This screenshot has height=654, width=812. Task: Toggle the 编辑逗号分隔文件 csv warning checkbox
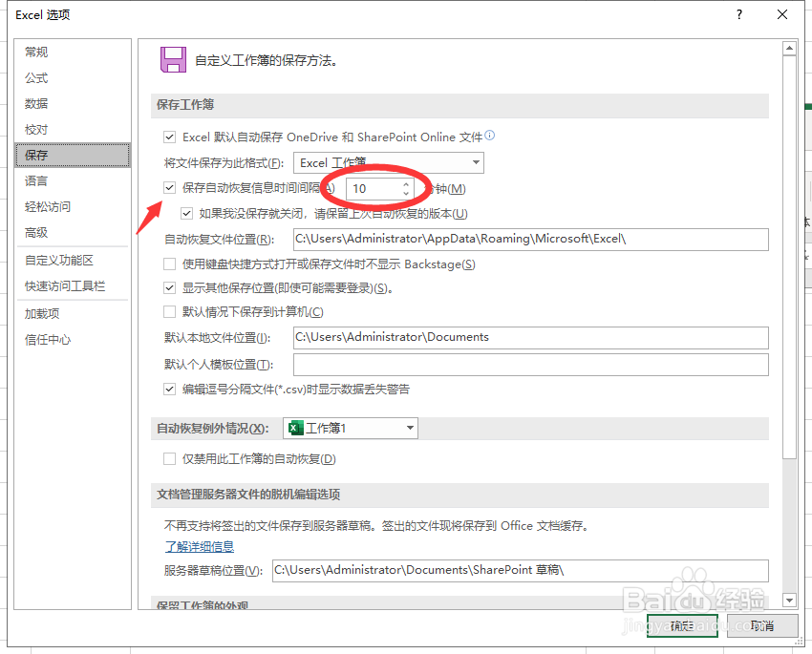169,389
